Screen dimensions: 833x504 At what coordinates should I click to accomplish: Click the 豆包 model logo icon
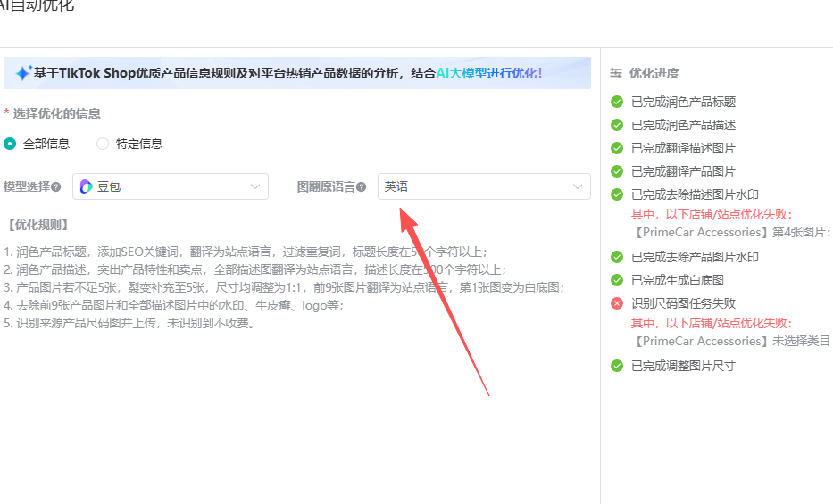[86, 186]
